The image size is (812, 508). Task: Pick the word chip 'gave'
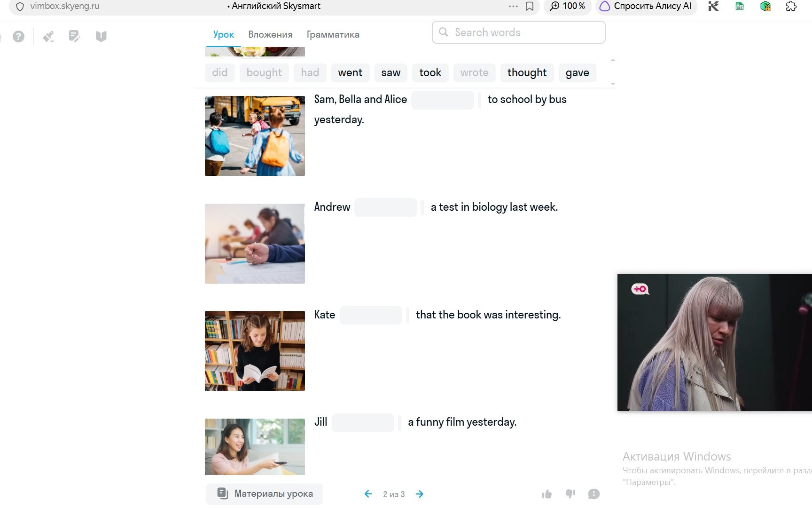578,72
